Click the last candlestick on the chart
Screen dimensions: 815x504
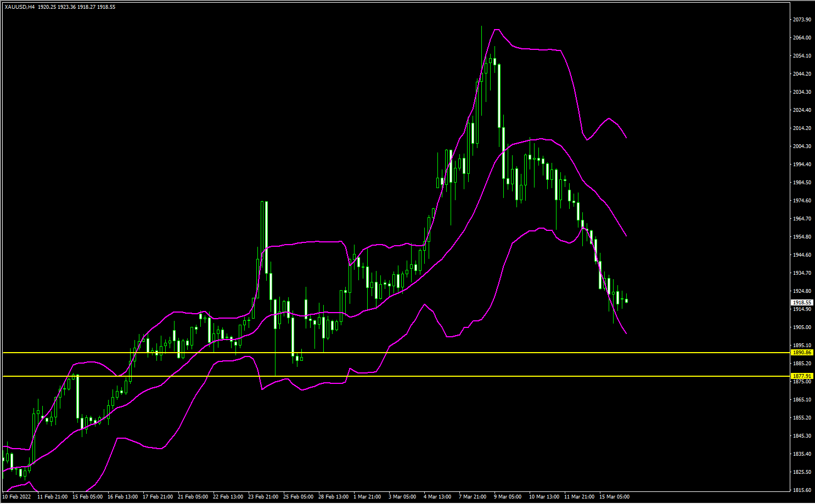[626, 301]
